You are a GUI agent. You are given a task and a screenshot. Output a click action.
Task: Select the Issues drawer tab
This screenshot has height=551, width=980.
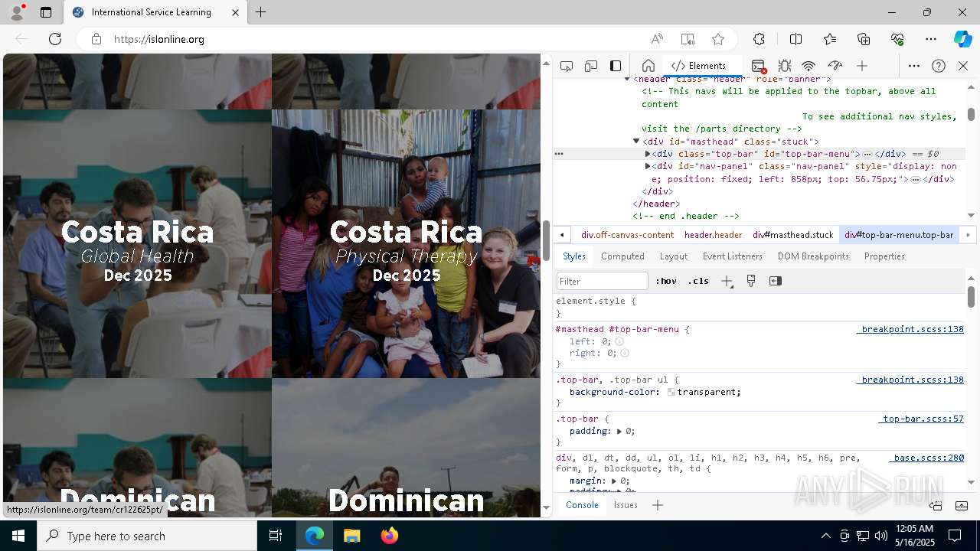(x=626, y=505)
